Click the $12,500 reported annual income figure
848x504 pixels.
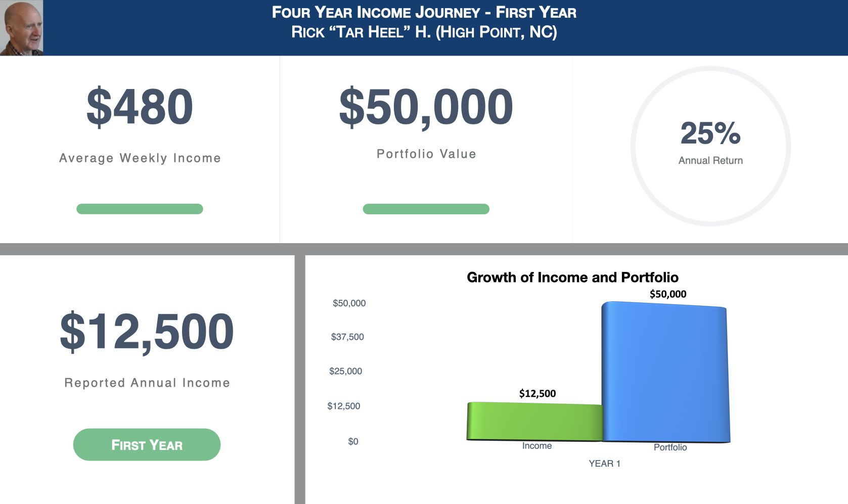(x=147, y=332)
